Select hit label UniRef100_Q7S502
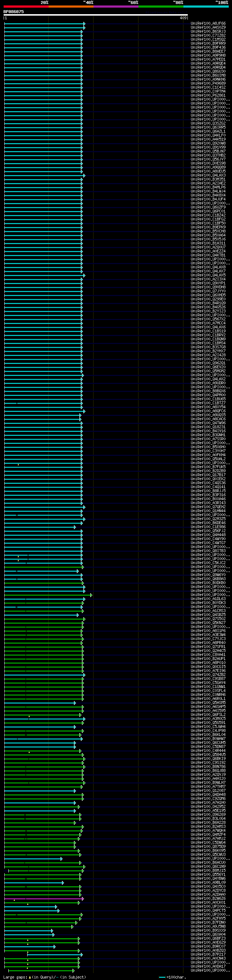Image resolution: width=232 pixels, height=980 pixels. pyautogui.click(x=208, y=619)
